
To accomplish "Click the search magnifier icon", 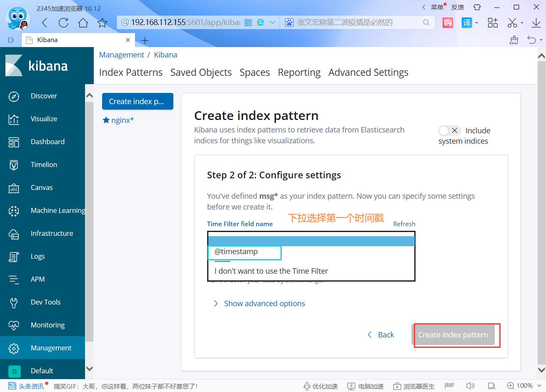I will (426, 22).
